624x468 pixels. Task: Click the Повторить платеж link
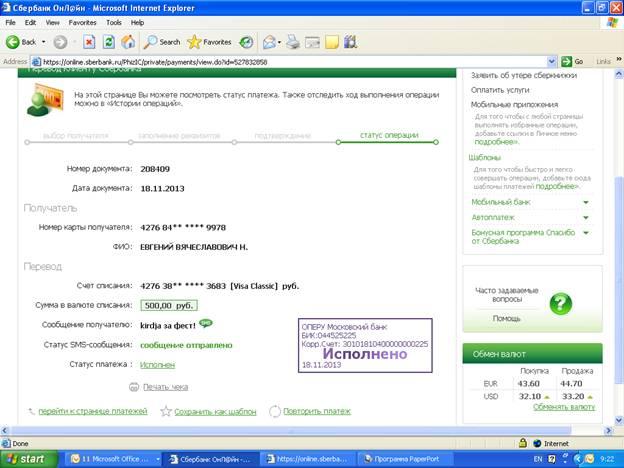(317, 411)
